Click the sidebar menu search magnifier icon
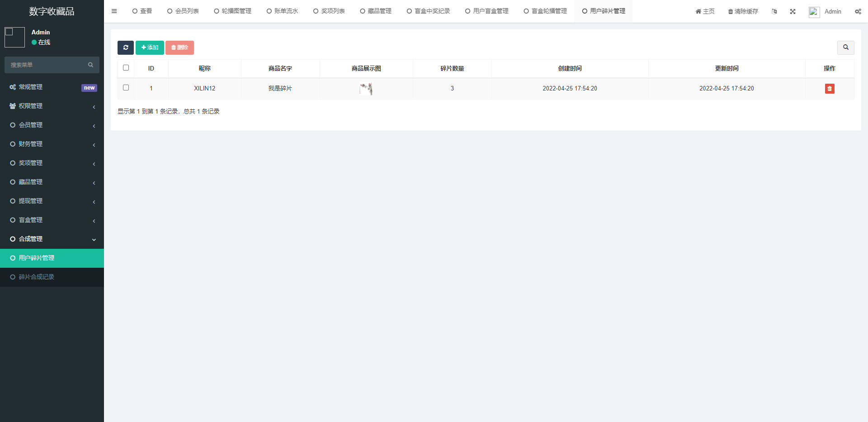Screen dimensions: 868x422 pyautogui.click(x=90, y=65)
